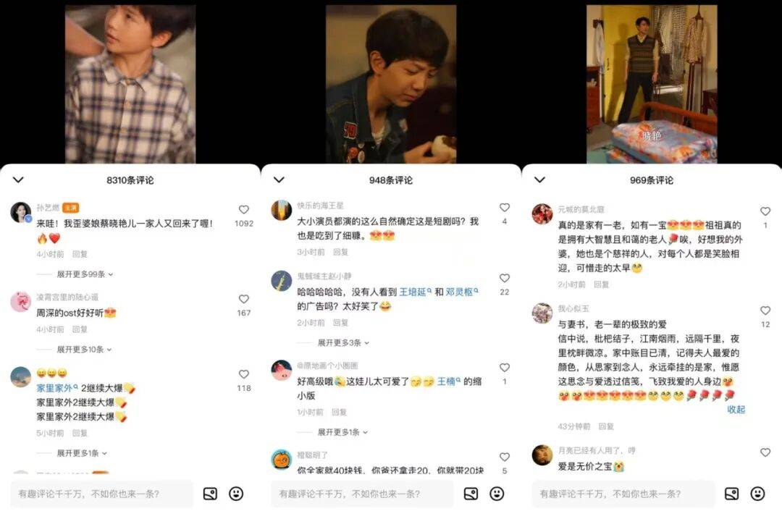
Task: Collapse the 8310条评论 panel with chevron
Action: click(x=18, y=180)
